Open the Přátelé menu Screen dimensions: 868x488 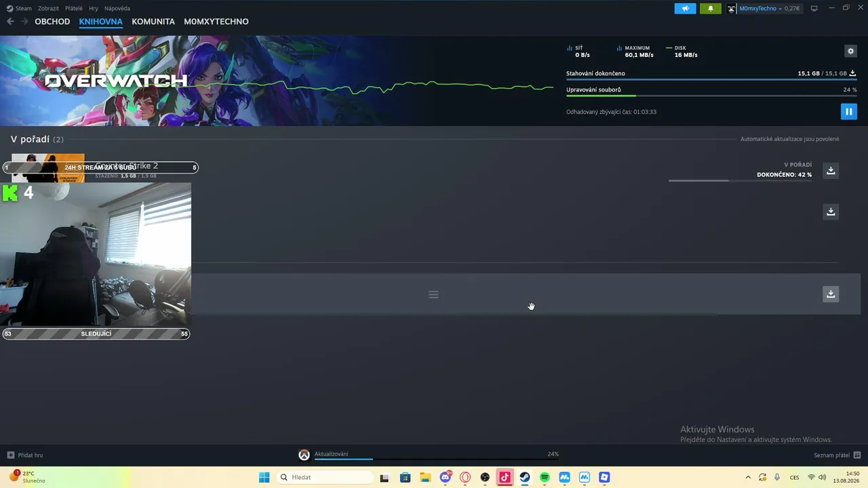(x=74, y=8)
